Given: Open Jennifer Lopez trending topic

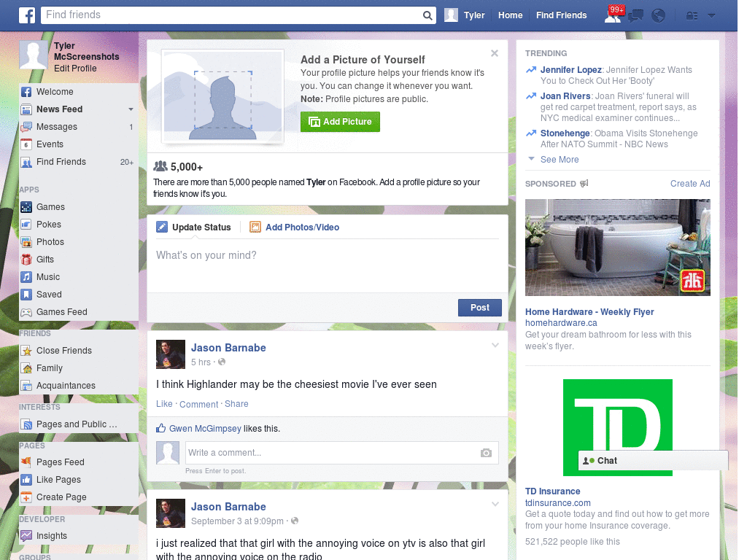Looking at the screenshot, I should pyautogui.click(x=570, y=70).
